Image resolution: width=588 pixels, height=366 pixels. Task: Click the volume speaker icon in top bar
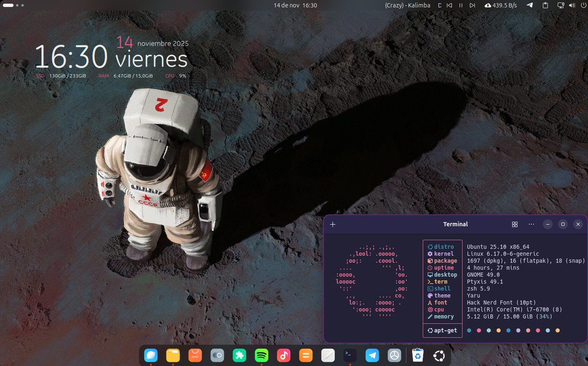tap(571, 5)
